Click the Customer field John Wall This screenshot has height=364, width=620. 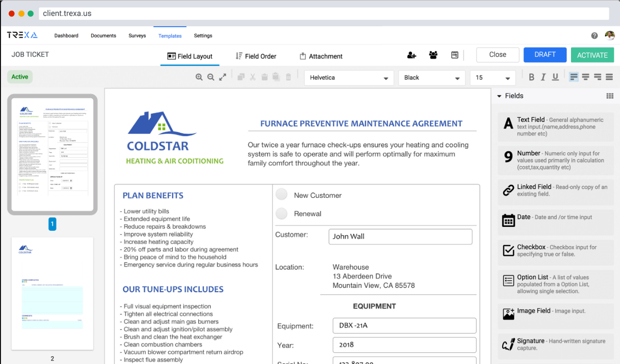(x=400, y=237)
